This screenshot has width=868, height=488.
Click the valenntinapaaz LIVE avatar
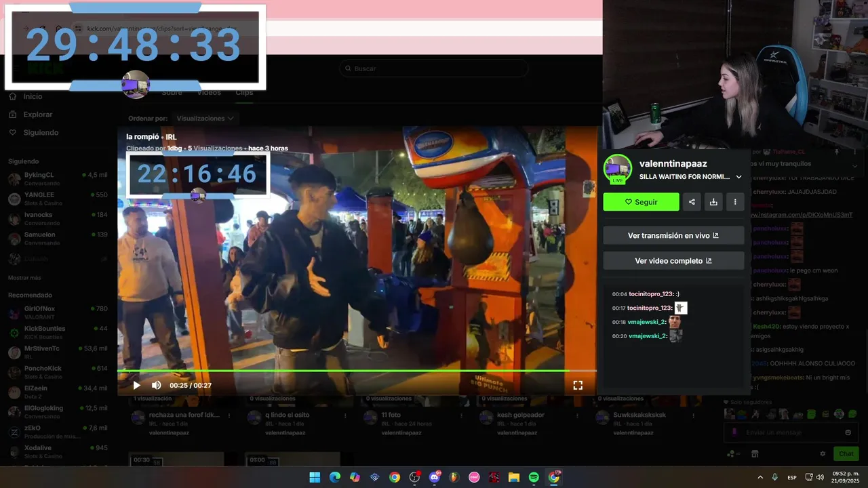pyautogui.click(x=618, y=168)
